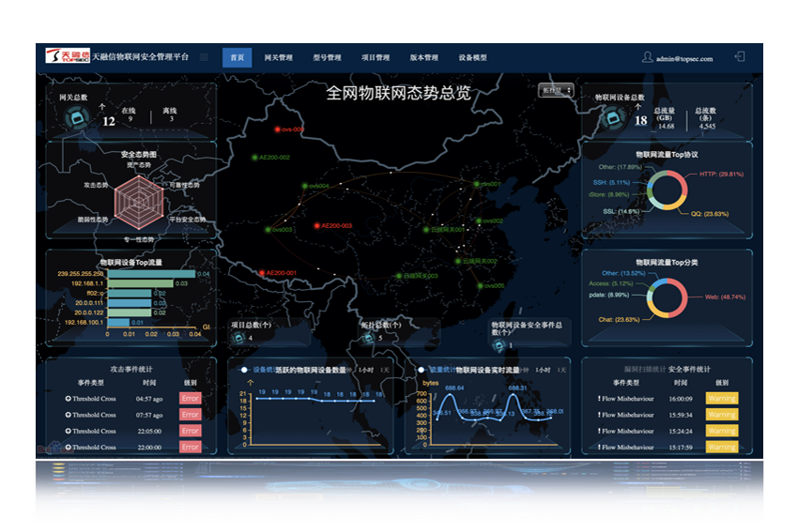Click the admin@topsec.com account label

point(684,59)
